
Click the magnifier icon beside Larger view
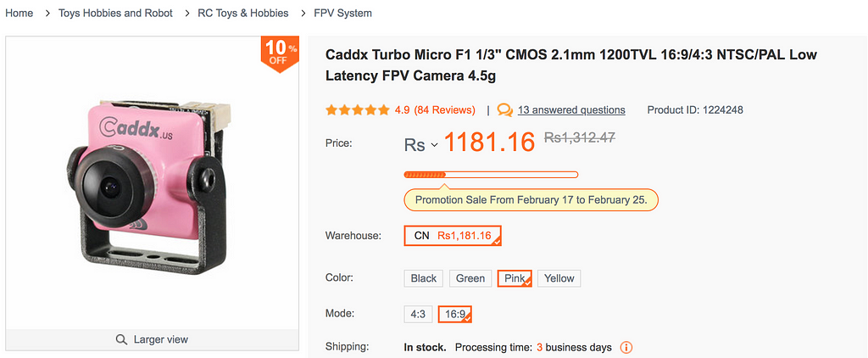pos(121,339)
